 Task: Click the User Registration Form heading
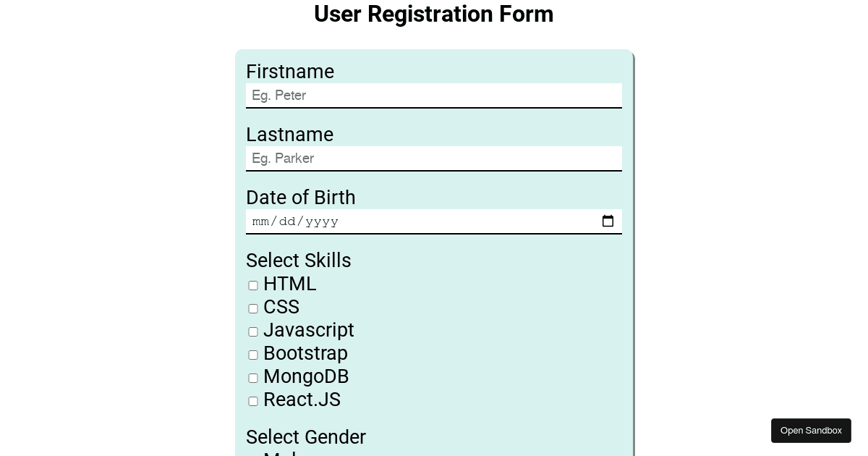[x=434, y=14]
